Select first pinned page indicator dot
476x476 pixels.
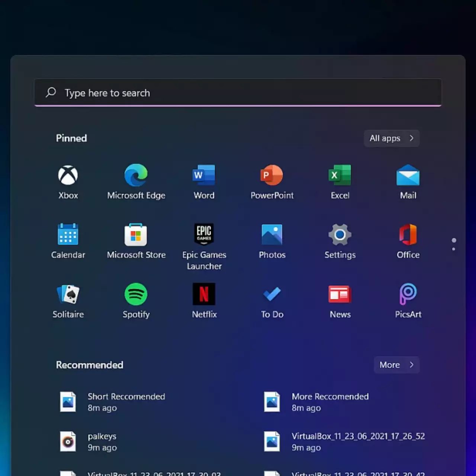tap(454, 240)
